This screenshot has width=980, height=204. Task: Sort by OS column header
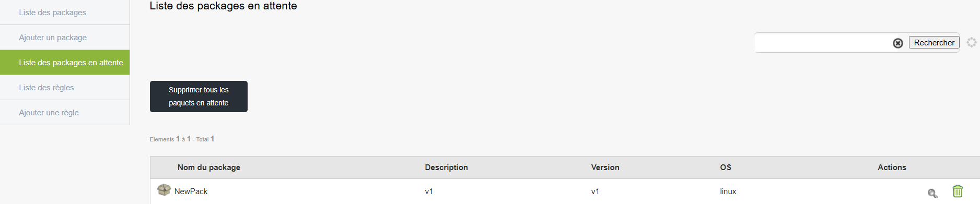coord(726,167)
